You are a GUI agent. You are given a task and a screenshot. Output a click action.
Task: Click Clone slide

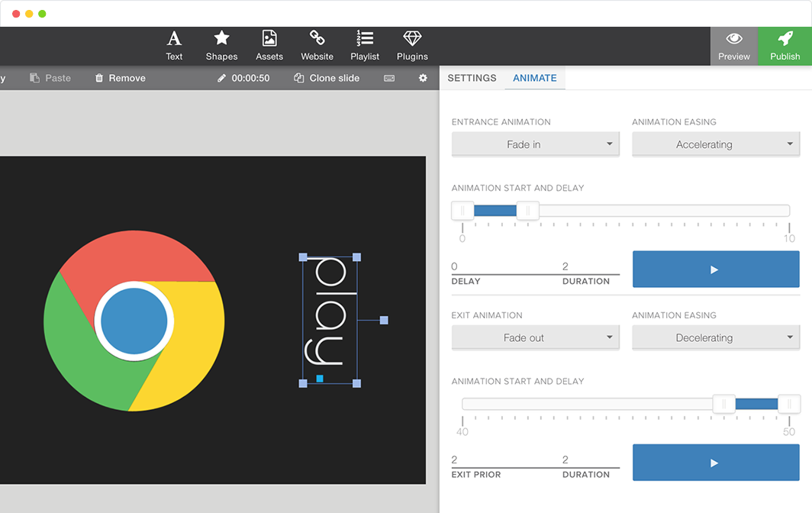point(327,78)
